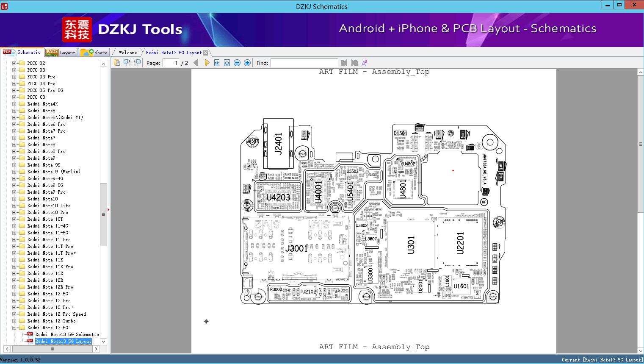
Task: Click the document view scroll up arrow
Action: (640, 73)
